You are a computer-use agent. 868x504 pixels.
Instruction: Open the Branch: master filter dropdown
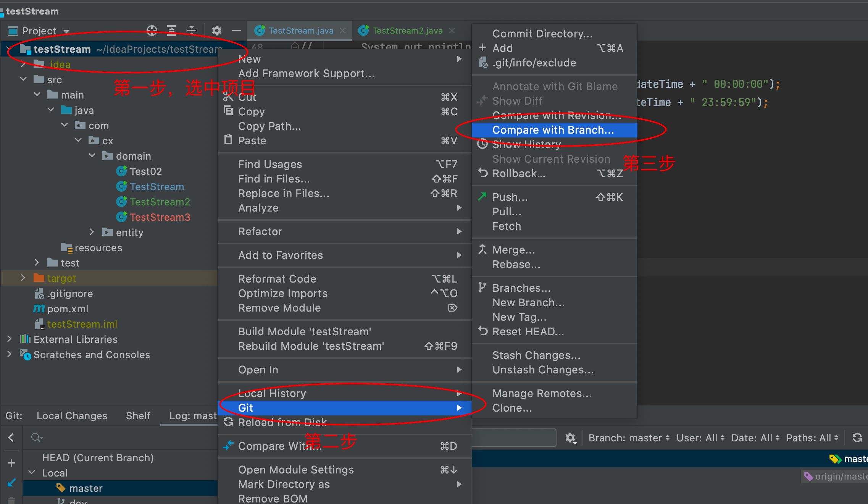click(x=629, y=438)
